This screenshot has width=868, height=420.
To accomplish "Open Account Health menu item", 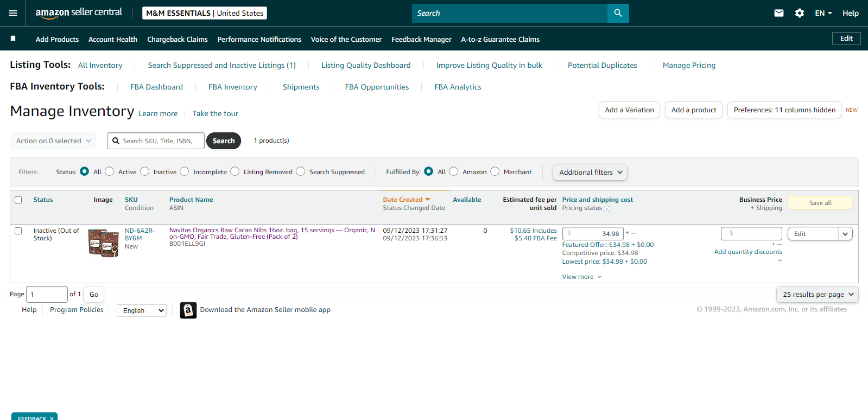I will (113, 39).
